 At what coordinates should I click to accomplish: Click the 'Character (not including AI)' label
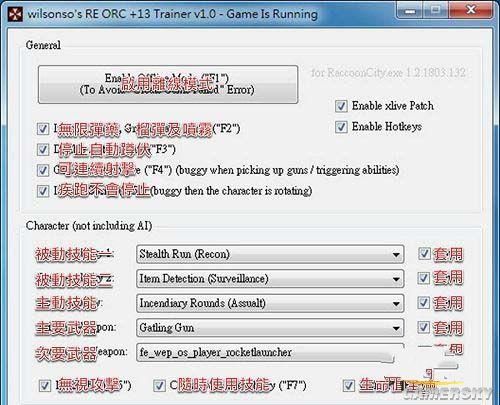click(89, 226)
